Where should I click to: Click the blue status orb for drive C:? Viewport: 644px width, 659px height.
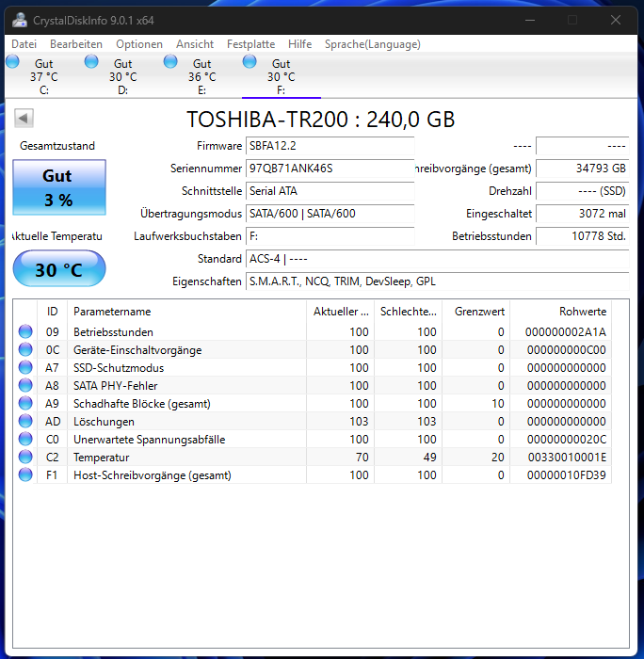[x=12, y=61]
